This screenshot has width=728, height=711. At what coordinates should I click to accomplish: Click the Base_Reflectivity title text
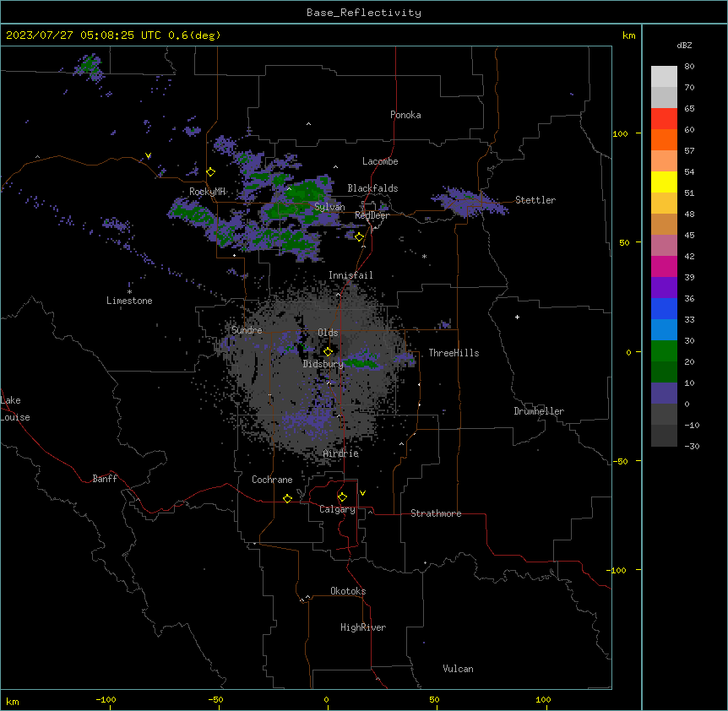pos(364,13)
